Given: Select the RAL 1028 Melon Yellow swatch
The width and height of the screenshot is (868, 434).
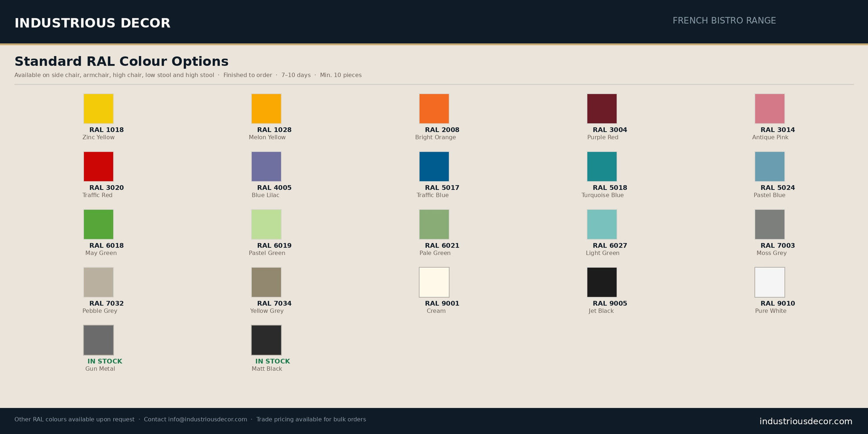Looking at the screenshot, I should pos(266,108).
